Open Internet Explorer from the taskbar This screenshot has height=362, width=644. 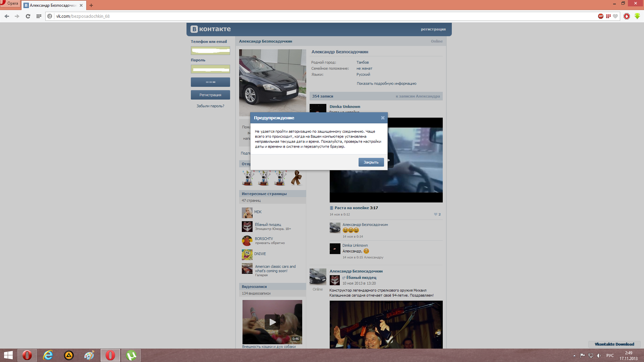[48, 355]
